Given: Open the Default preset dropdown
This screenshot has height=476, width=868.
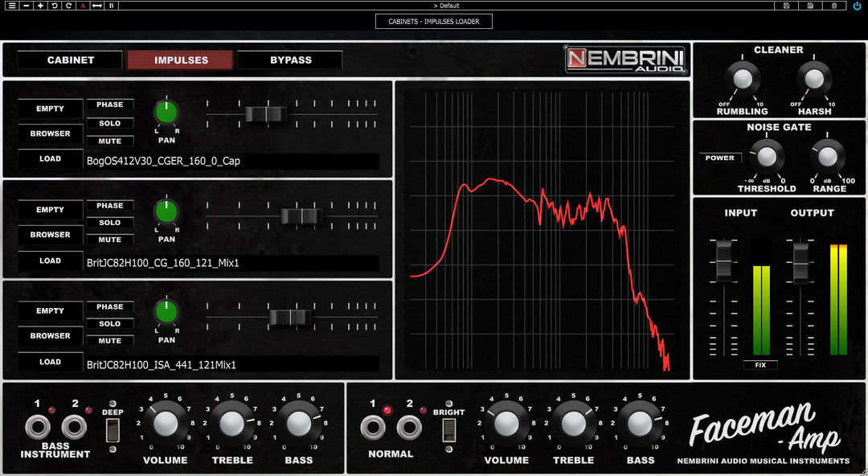Looking at the screenshot, I should tap(446, 6).
